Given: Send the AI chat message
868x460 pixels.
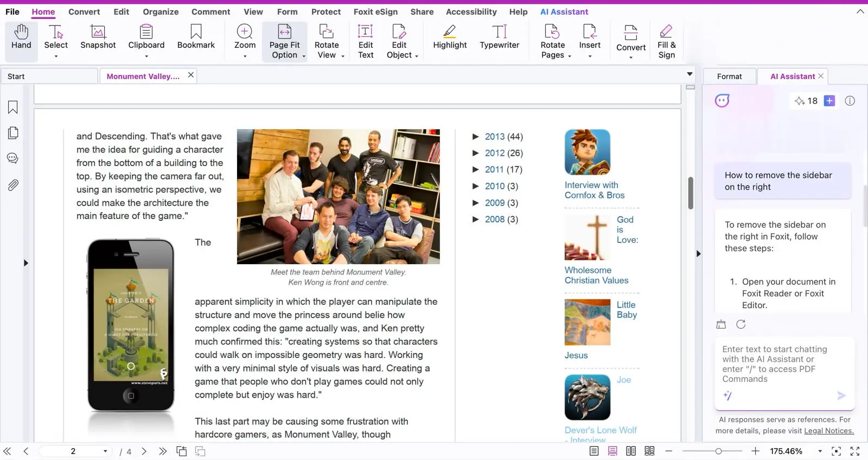Looking at the screenshot, I should point(841,396).
